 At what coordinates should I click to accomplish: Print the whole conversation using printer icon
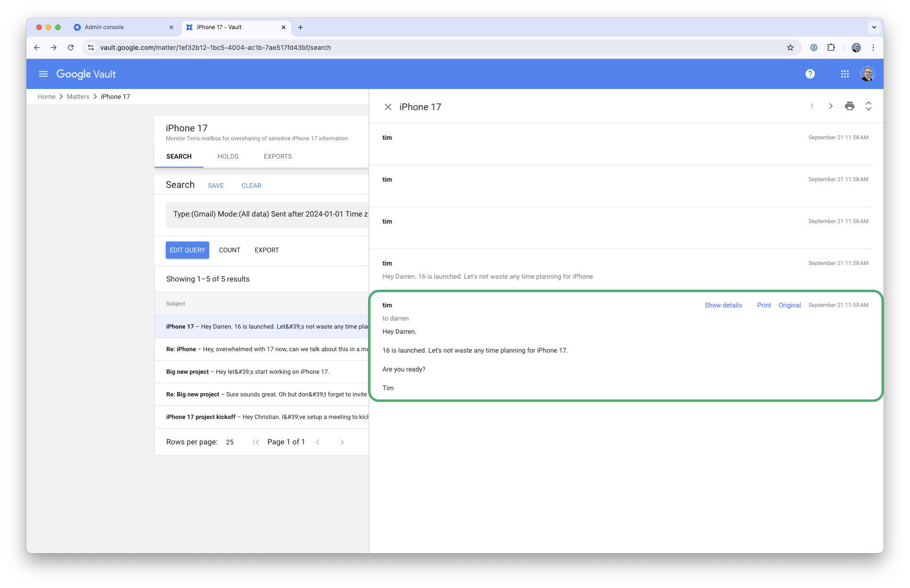(850, 106)
